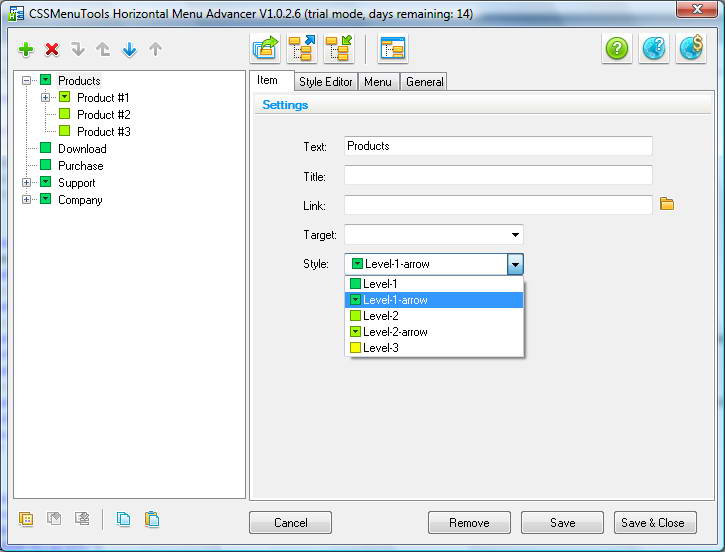Click the import menu tree icon with green arrow
Image resolution: width=725 pixels, height=552 pixels.
pyautogui.click(x=339, y=48)
